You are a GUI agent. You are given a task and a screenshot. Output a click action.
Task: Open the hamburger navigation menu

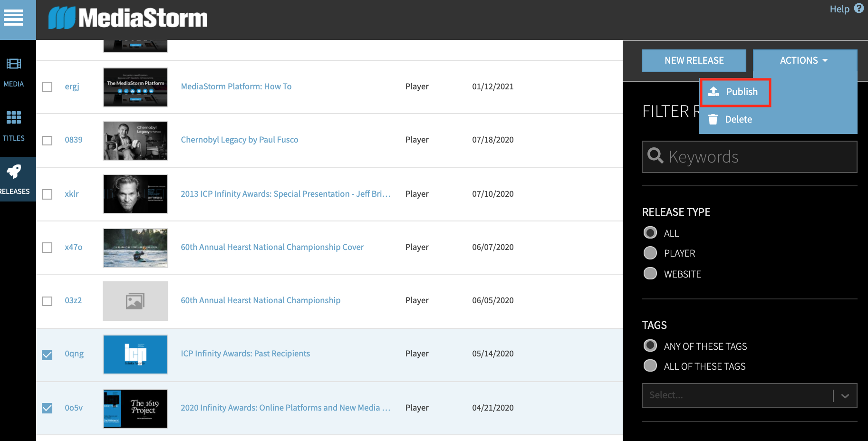coord(13,18)
